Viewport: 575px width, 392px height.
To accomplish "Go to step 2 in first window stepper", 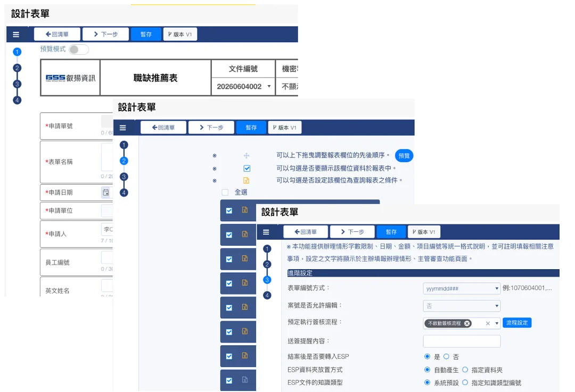I will pos(17,68).
